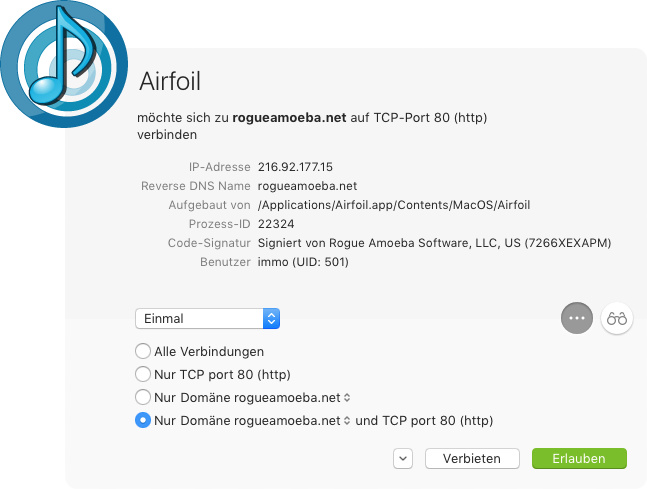Click the Reverse DNS Name value
Screen dimensions: 647x489
coord(308,186)
